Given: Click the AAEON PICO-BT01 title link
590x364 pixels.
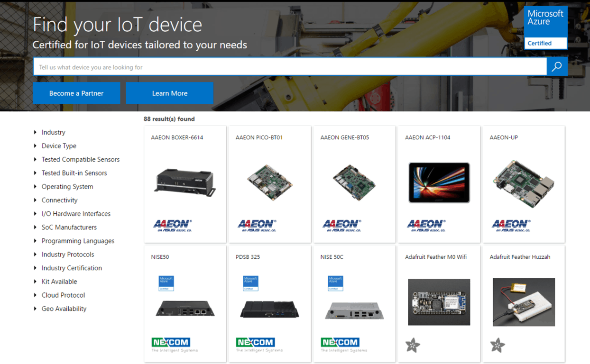Looking at the screenshot, I should (x=259, y=137).
